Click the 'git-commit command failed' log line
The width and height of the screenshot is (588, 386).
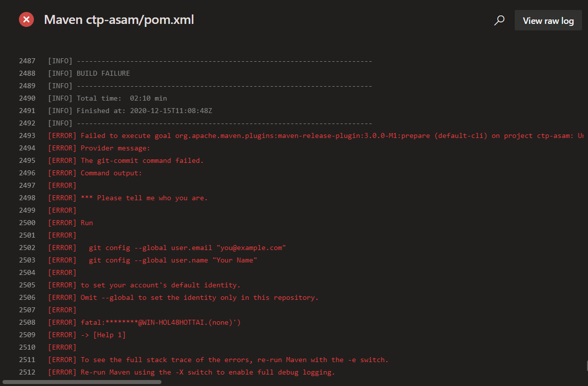click(x=142, y=160)
